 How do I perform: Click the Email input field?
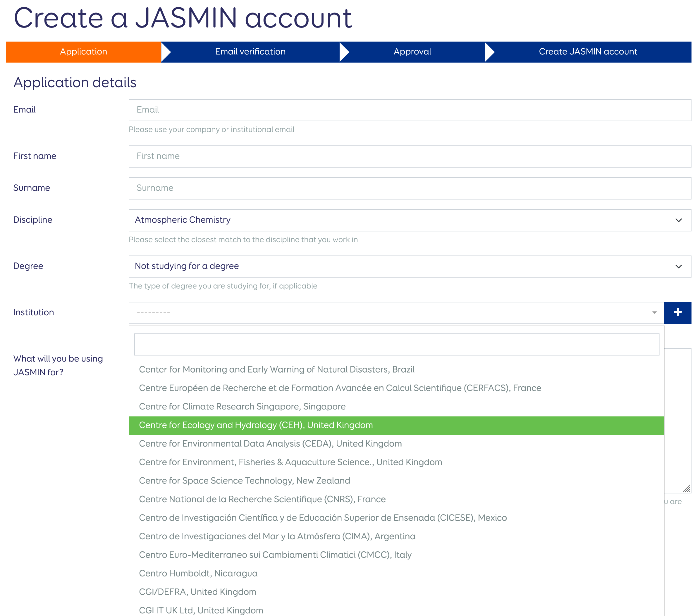click(409, 110)
